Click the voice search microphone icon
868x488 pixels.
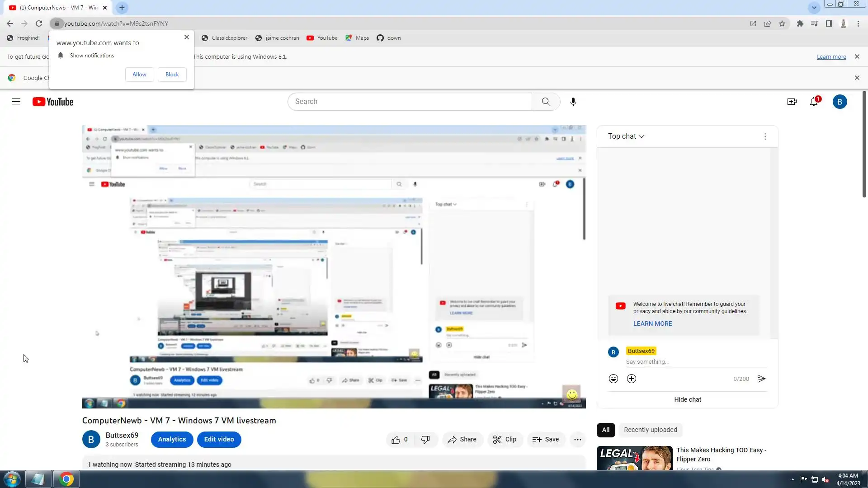point(573,102)
